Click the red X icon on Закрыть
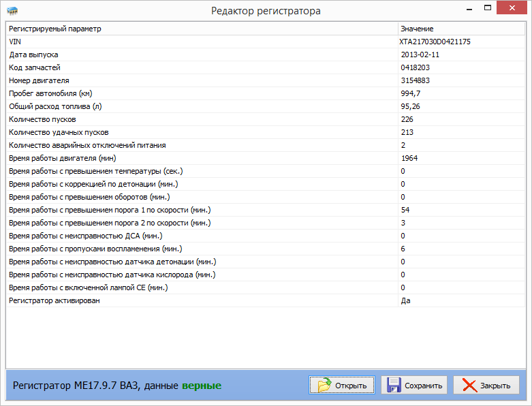This screenshot has height=406, width=532. [x=469, y=385]
